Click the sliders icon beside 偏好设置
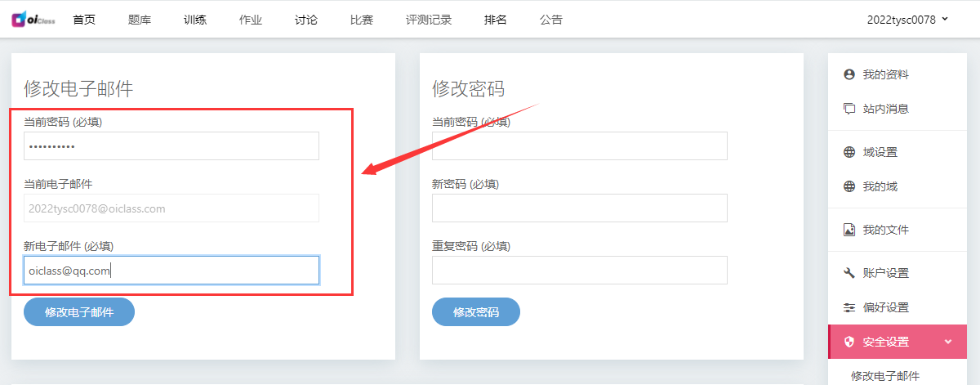This screenshot has width=980, height=385. [849, 307]
